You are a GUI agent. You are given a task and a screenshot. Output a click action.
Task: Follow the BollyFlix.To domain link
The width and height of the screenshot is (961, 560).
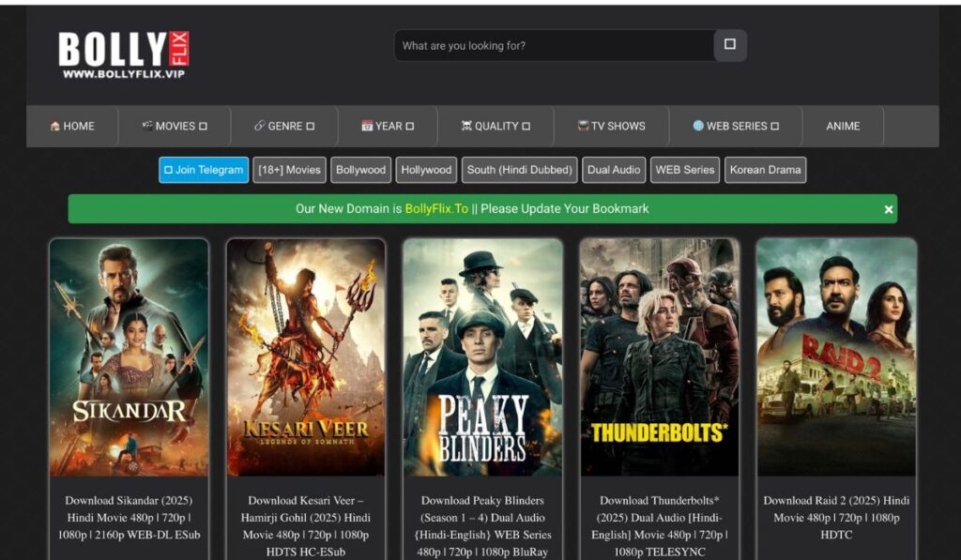[436, 209]
